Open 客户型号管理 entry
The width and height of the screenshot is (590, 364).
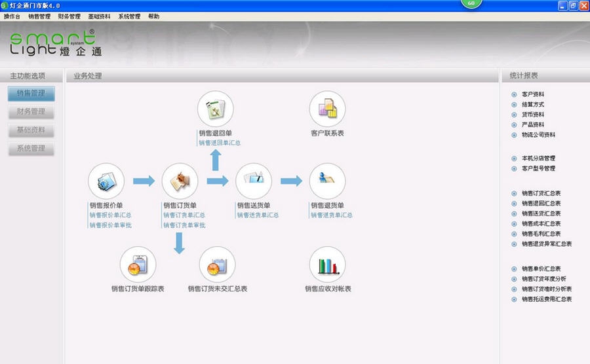(538, 169)
